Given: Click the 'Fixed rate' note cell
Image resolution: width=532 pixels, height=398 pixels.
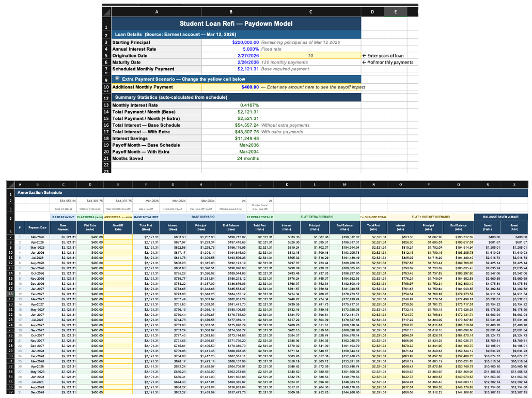Looking at the screenshot, I should [x=310, y=49].
